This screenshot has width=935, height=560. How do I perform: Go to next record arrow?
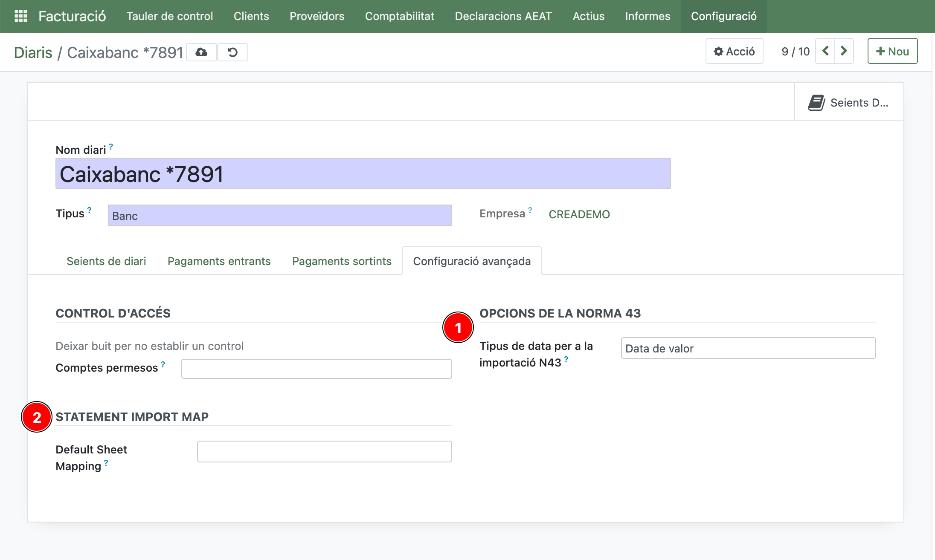click(x=844, y=51)
